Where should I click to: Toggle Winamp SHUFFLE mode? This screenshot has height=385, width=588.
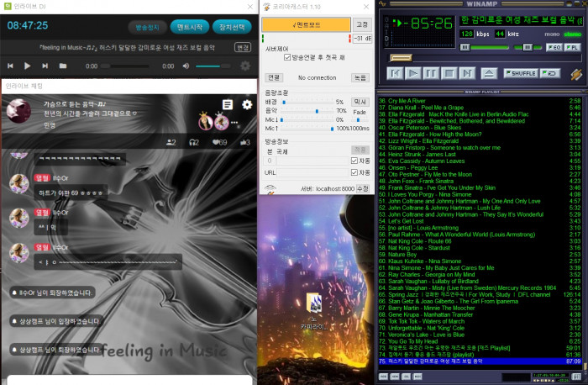point(522,73)
